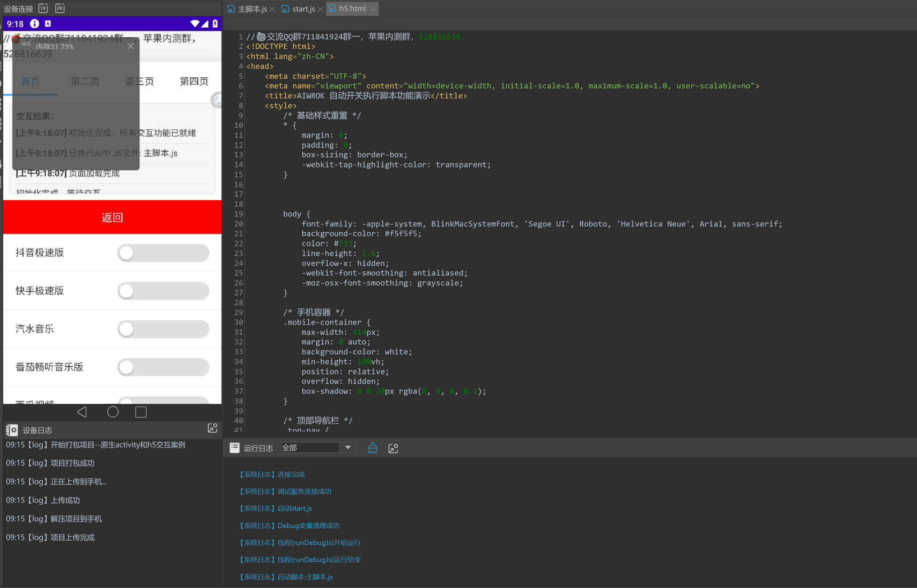Clear the run log with broom icon
Image resolution: width=917 pixels, height=588 pixels.
pyautogui.click(x=372, y=448)
